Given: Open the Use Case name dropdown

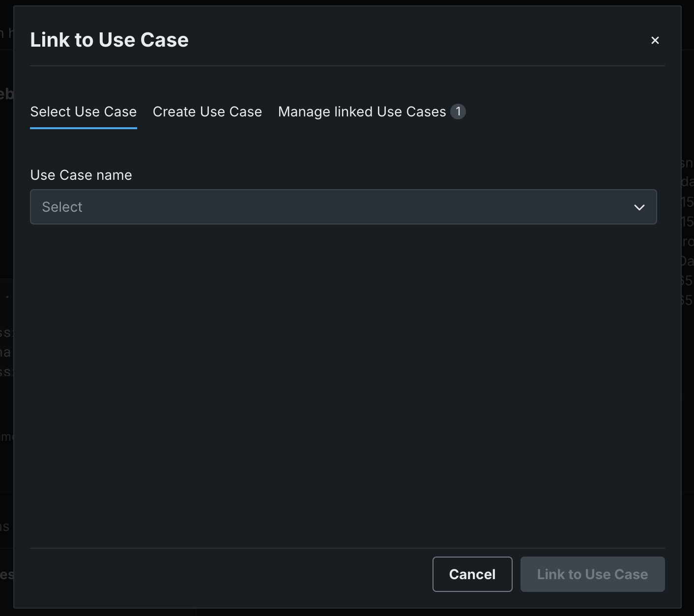Looking at the screenshot, I should click(343, 207).
